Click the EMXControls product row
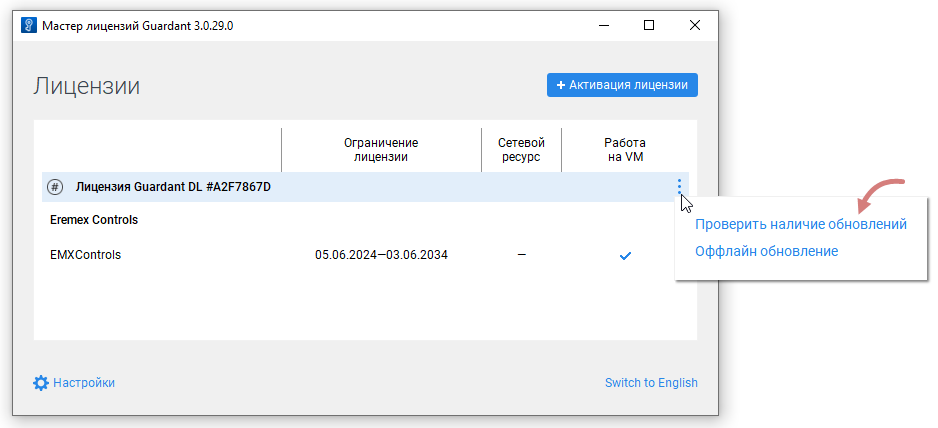Screen dimensions: 938x428 point(366,255)
